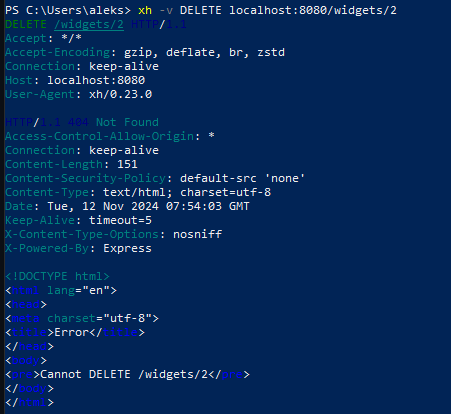
Task: Click the Content-Type value text/html; charset=utf-8
Action: coord(187,192)
